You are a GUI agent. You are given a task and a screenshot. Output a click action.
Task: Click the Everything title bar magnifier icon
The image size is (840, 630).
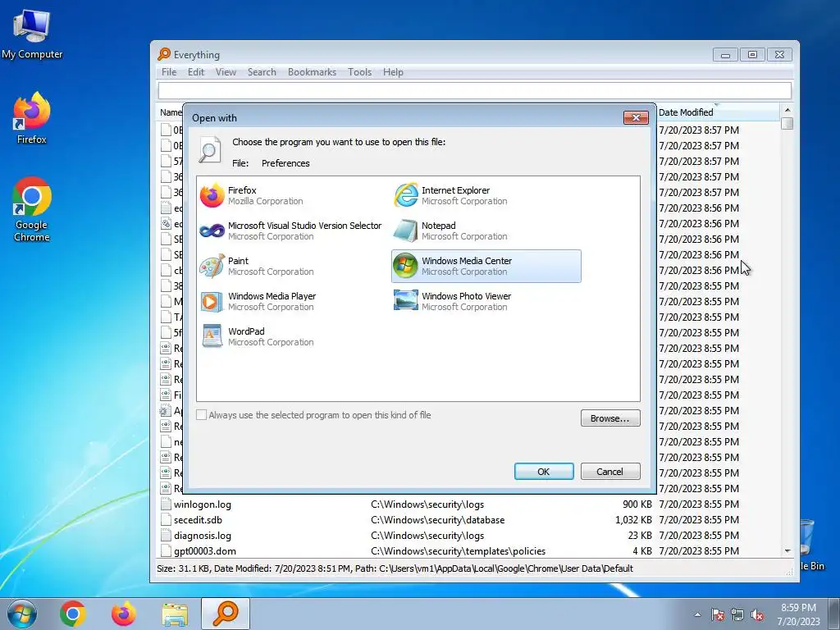[164, 54]
